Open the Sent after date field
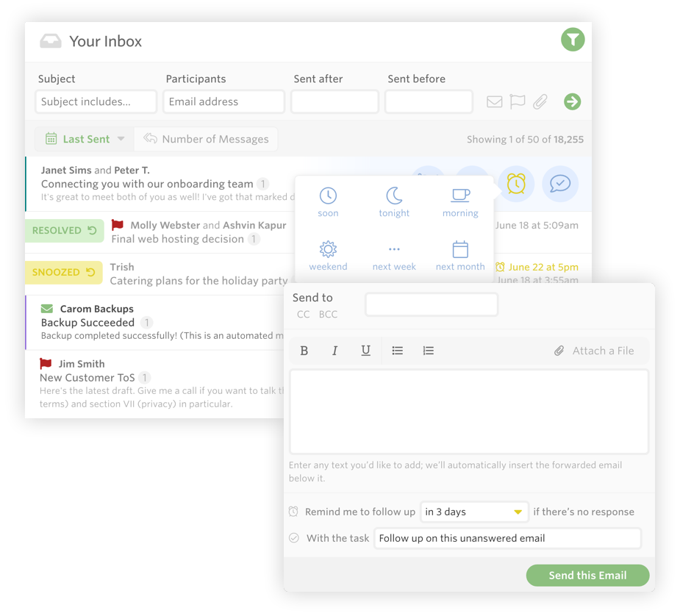Screen dimensions: 680x616 tap(334, 102)
